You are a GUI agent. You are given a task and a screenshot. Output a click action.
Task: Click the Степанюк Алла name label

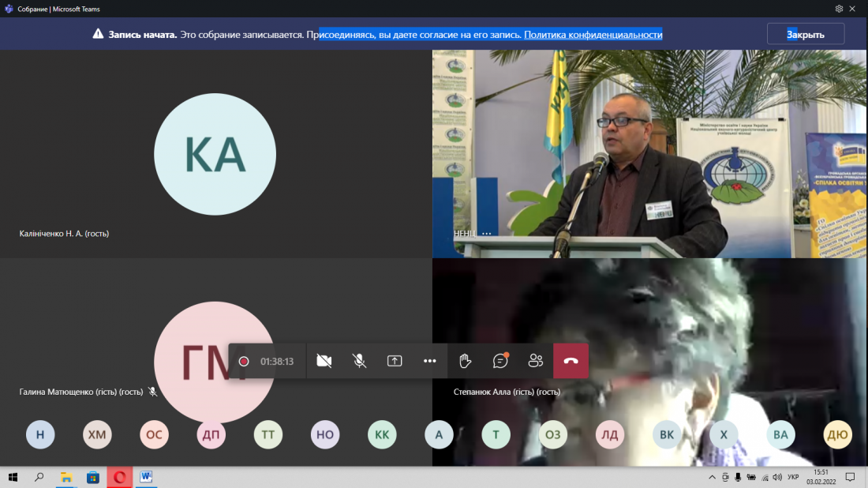[507, 392]
